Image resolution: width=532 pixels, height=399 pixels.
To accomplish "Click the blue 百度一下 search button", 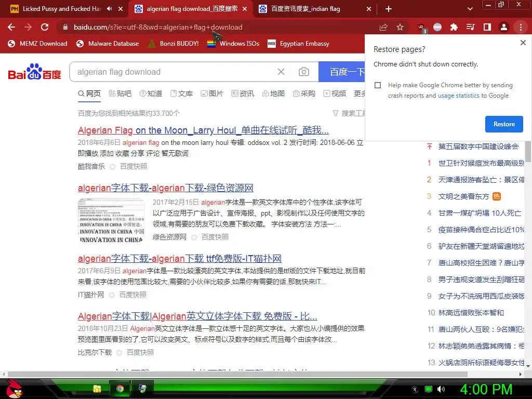I will click(x=342, y=72).
